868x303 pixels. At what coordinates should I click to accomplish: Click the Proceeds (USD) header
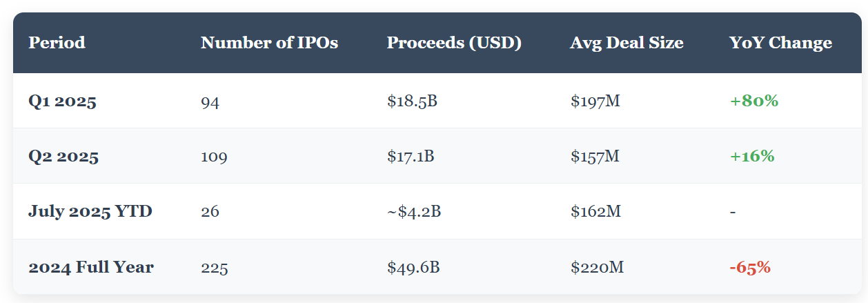pos(454,43)
